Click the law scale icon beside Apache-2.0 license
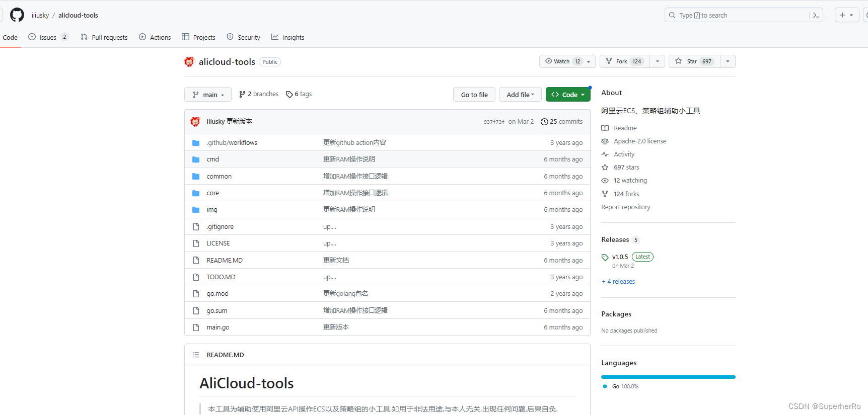 (x=605, y=141)
